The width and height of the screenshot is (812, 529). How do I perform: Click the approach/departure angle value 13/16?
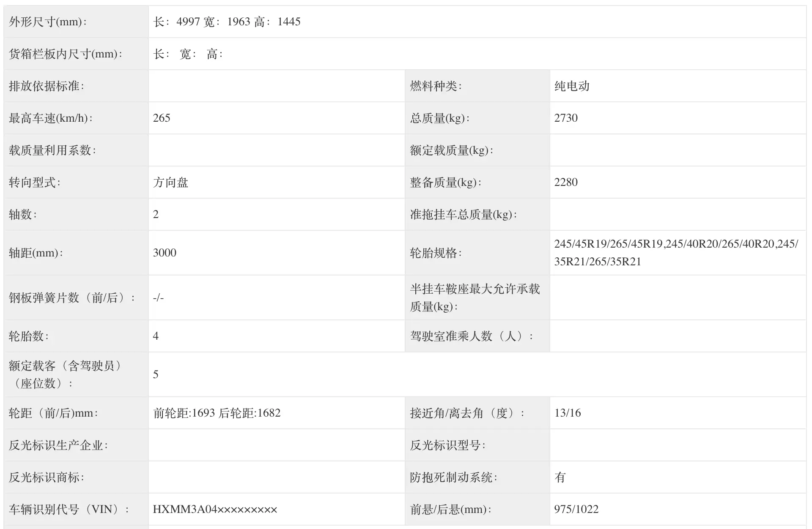click(568, 413)
